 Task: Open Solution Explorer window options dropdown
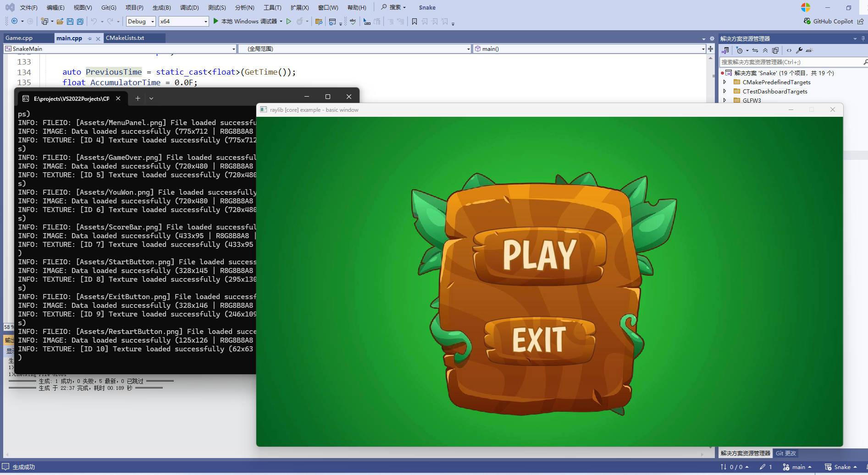(x=855, y=39)
